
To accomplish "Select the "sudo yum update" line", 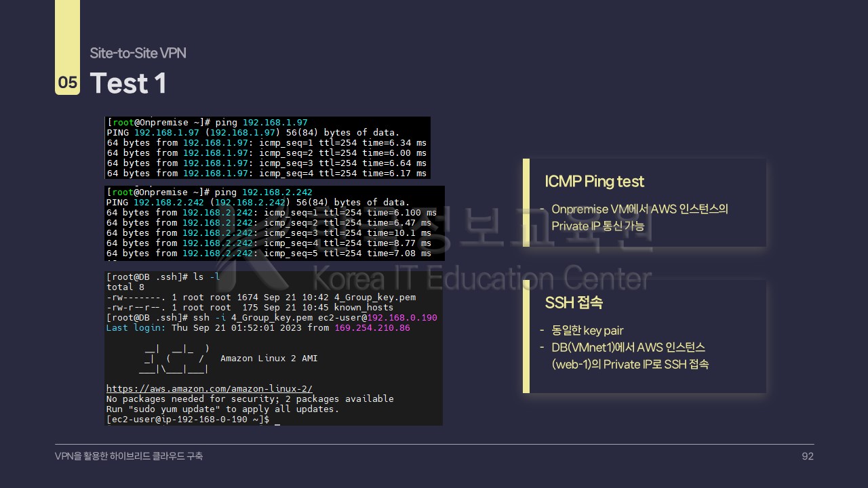I will click(x=223, y=409).
